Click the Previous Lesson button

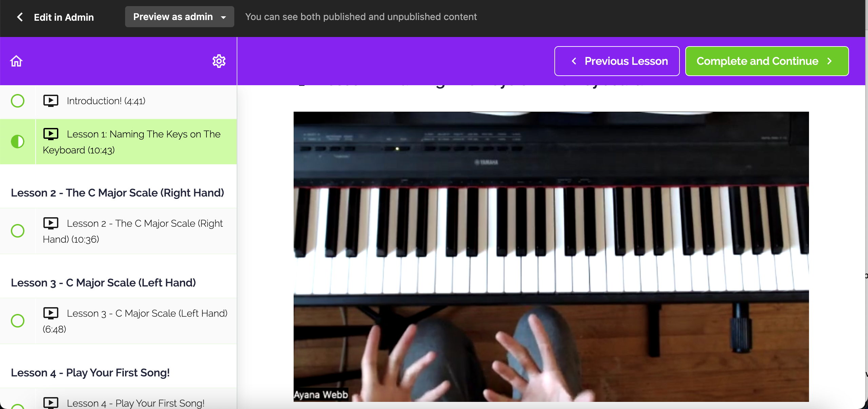pyautogui.click(x=617, y=61)
